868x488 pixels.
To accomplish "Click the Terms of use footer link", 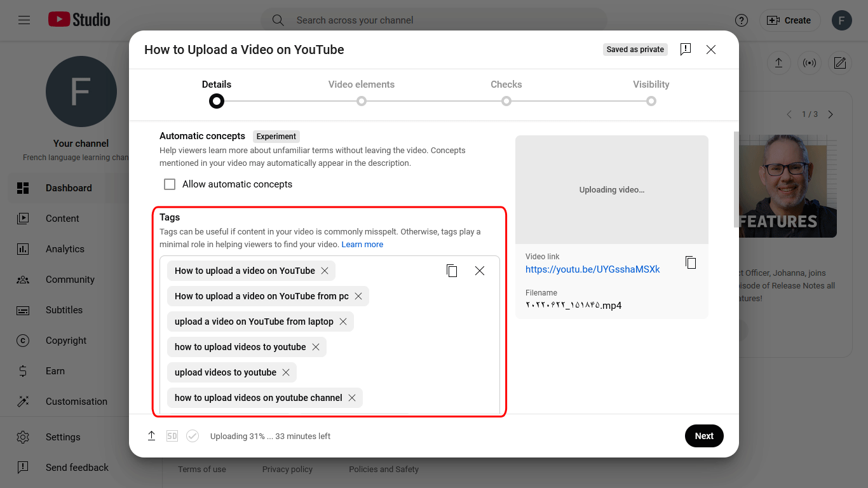I will tap(202, 470).
